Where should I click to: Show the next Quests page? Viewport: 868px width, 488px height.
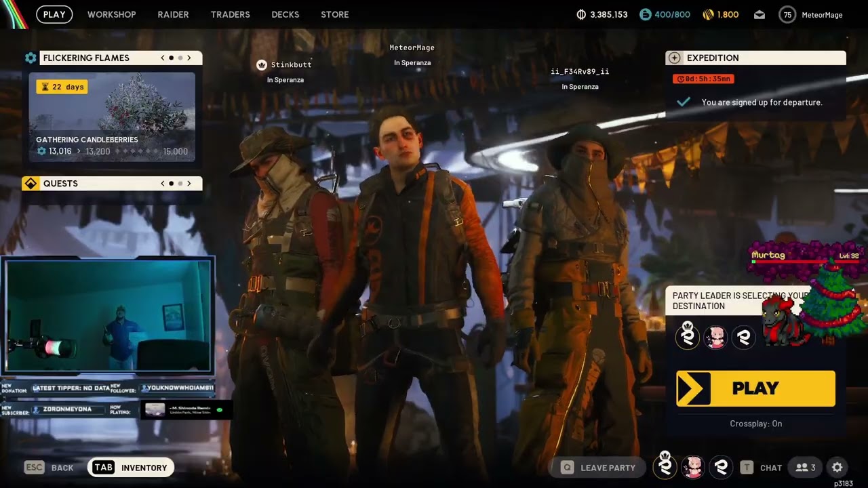[x=189, y=184]
